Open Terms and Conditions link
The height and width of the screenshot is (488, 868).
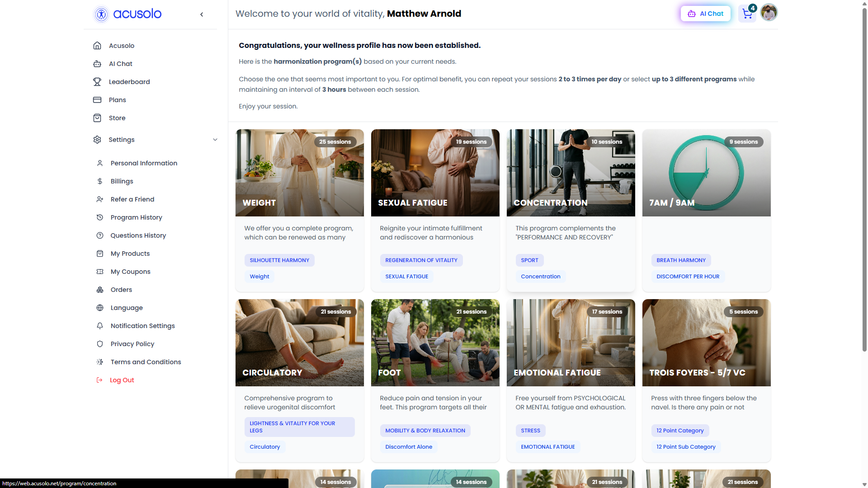(x=146, y=362)
